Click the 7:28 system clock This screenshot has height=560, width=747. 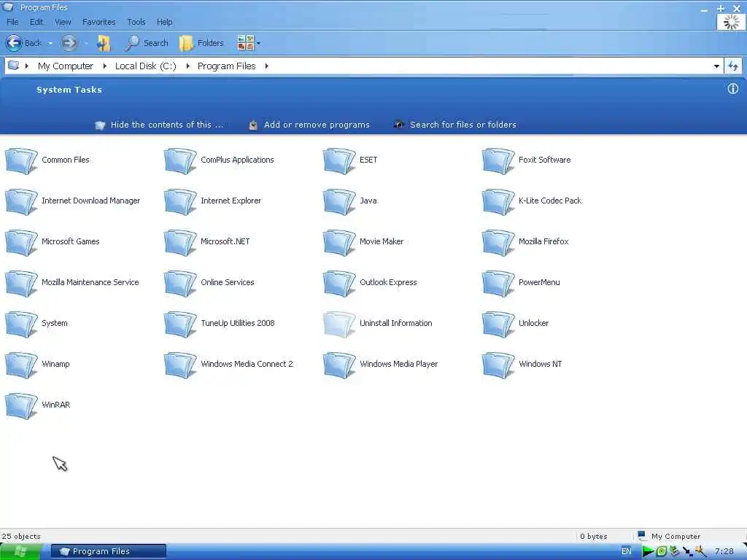pyautogui.click(x=724, y=551)
